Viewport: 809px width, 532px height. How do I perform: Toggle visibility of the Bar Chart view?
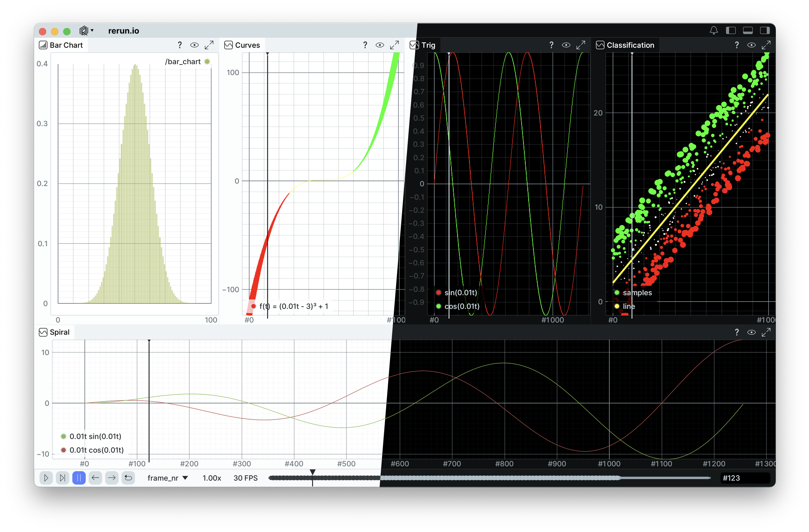[x=195, y=45]
